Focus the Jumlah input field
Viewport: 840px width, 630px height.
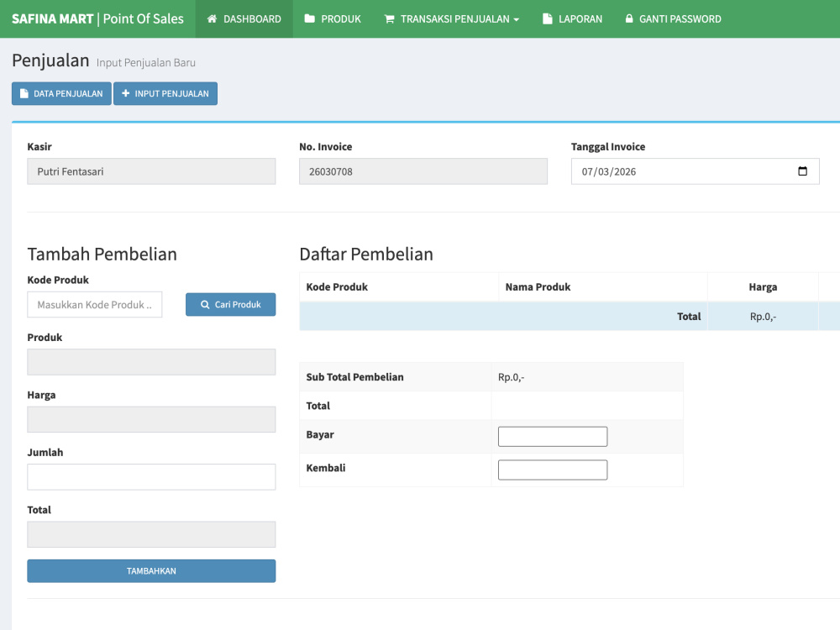tap(151, 477)
